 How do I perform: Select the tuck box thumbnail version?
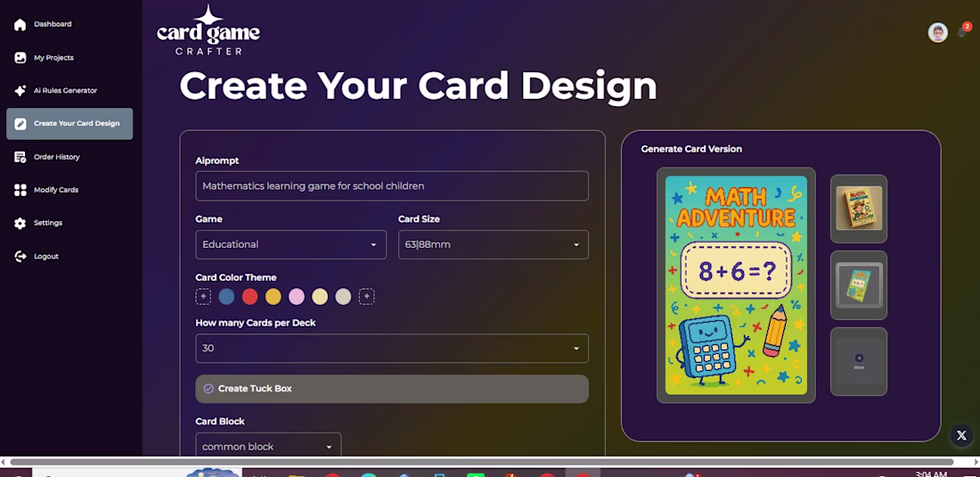[x=859, y=208]
